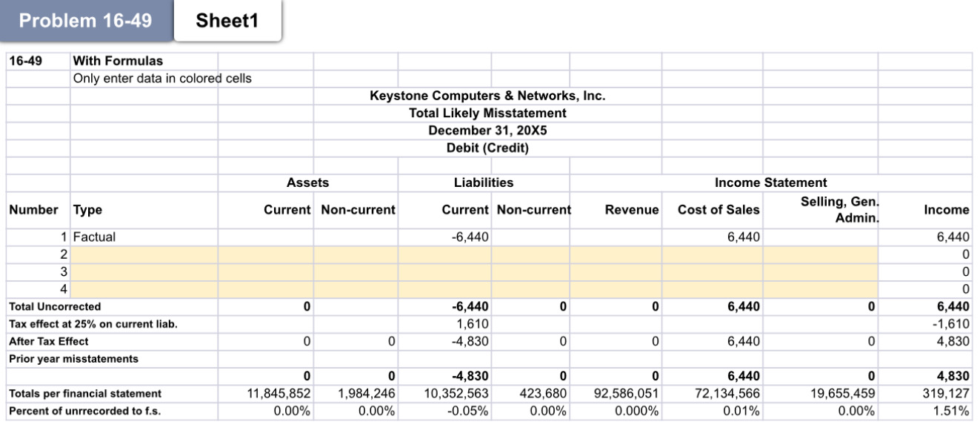Viewport: 980px width, 439px height.
Task: Click the colored Type input cell in row 2
Action: (x=144, y=254)
